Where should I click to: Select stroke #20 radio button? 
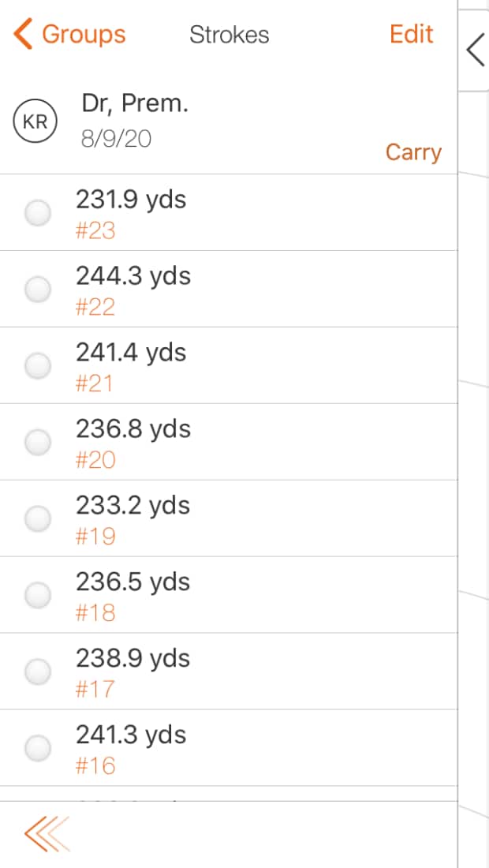(38, 443)
